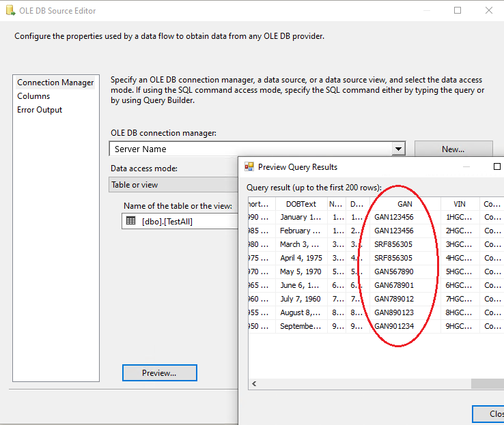Viewport: 504px width, 425px height.
Task: Click the OLE DB Source Editor title icon
Action: point(9,11)
